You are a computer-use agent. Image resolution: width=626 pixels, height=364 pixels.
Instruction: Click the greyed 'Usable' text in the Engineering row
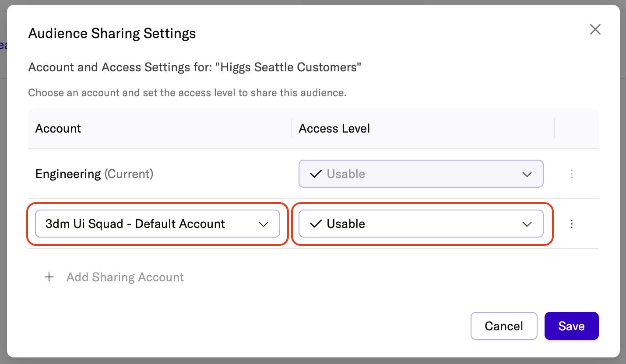(x=346, y=174)
